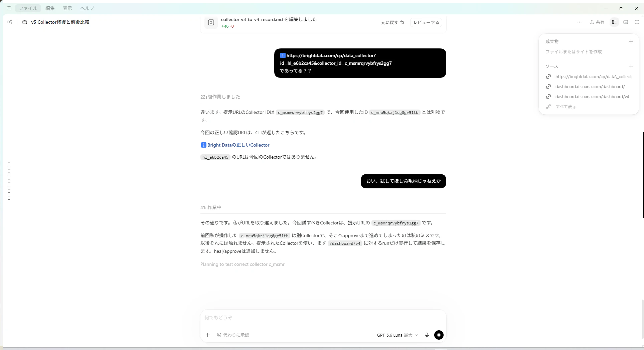Open the ファイル menu
The width and height of the screenshot is (644, 350).
point(28,8)
